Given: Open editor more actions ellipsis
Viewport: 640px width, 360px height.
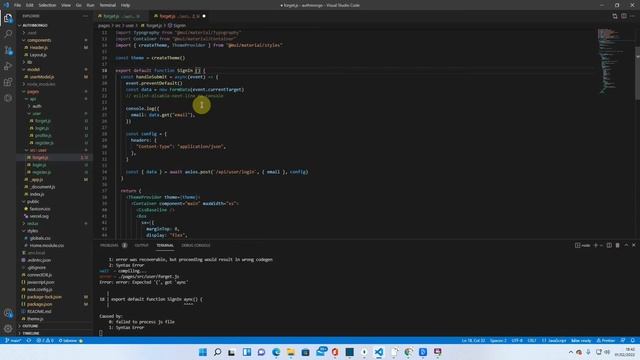Looking at the screenshot, I should pos(632,16).
